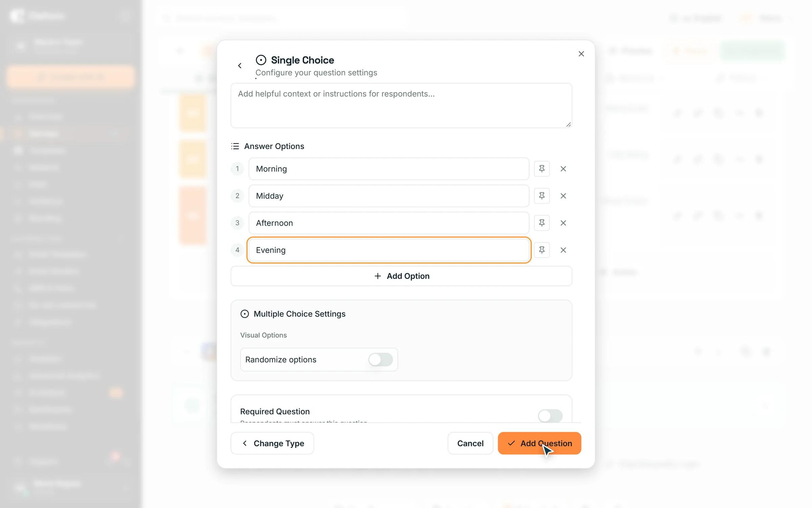Viewport: 812px width, 508px height.
Task: Pin the Afternoon answer option
Action: (542, 223)
